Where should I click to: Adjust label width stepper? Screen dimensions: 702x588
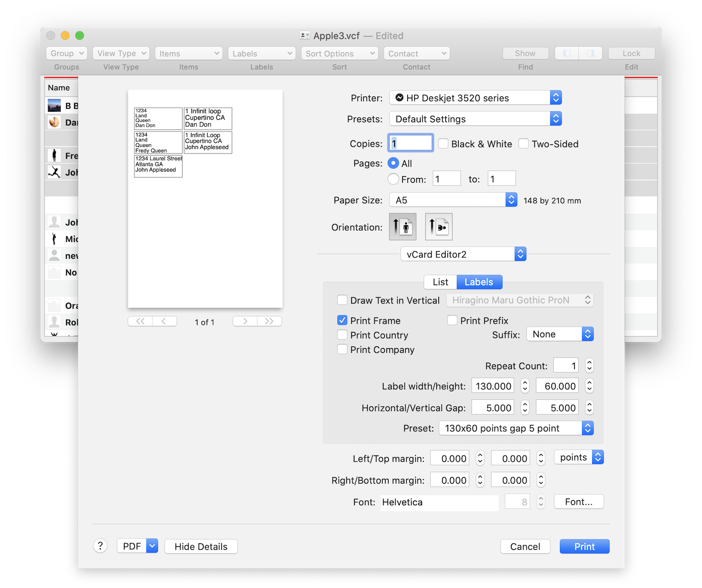coord(525,386)
